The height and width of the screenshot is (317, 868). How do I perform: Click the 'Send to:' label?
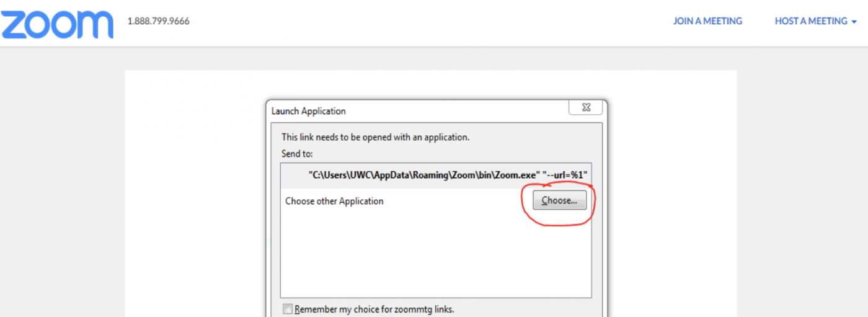coord(298,153)
